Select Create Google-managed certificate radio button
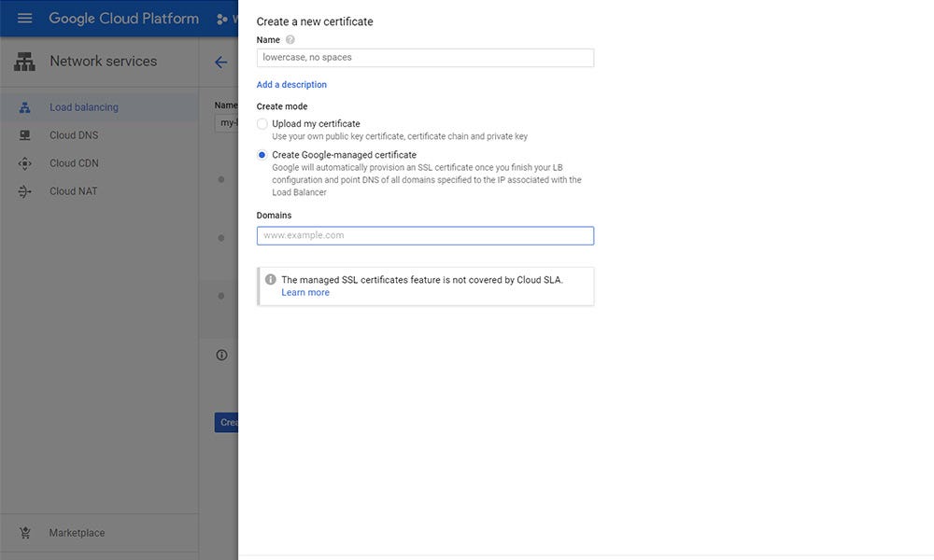 tap(262, 155)
